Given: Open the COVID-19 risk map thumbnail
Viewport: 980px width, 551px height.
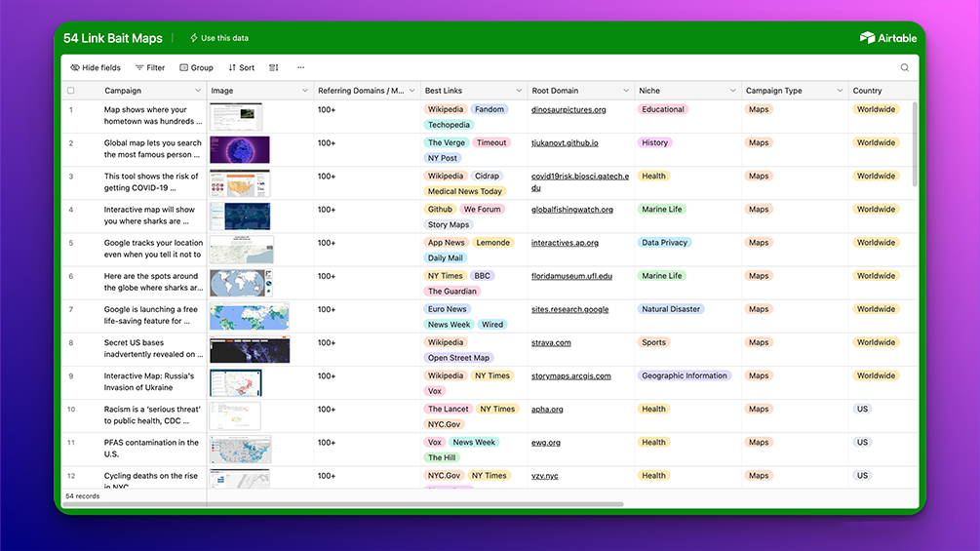Looking at the screenshot, I should [x=240, y=183].
